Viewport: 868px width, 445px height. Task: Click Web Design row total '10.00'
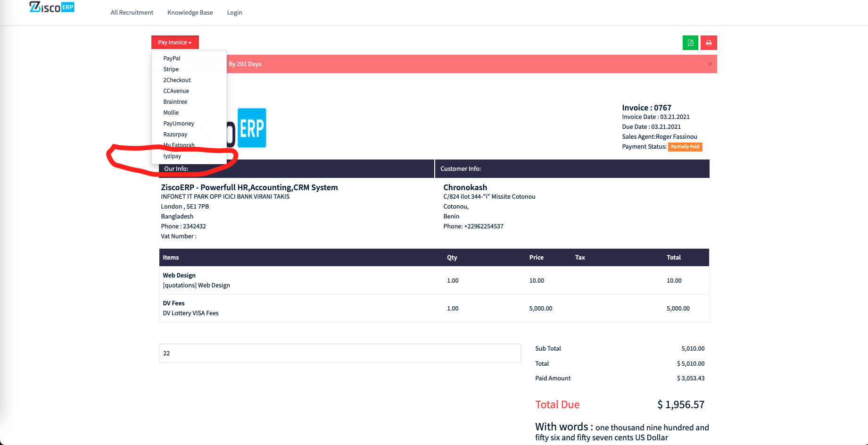click(x=674, y=280)
